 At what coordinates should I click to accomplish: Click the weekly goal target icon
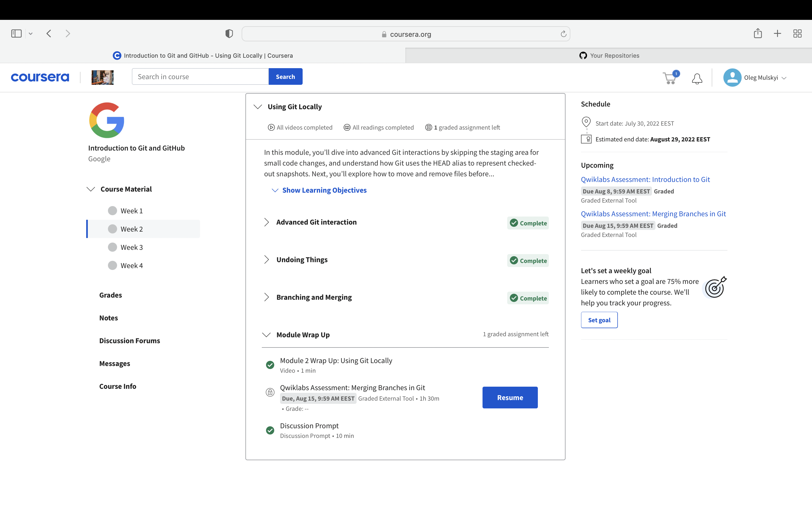coord(715,287)
